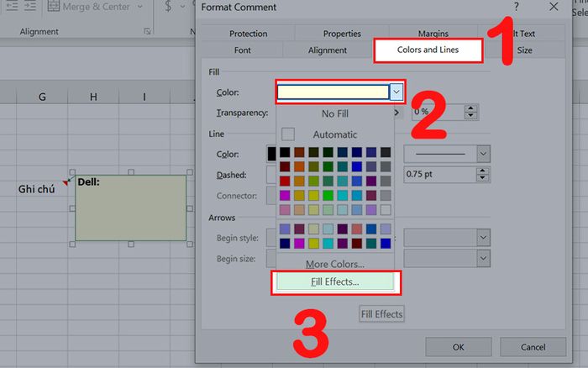The image size is (588, 368).
Task: Click the Automatic color square icon
Action: click(x=288, y=134)
